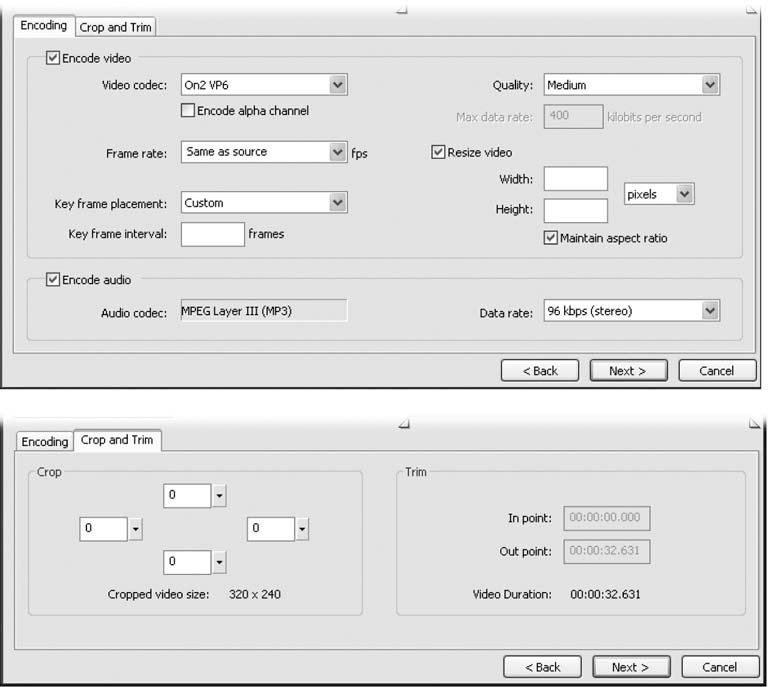Open the left crop value arrow

click(136, 529)
